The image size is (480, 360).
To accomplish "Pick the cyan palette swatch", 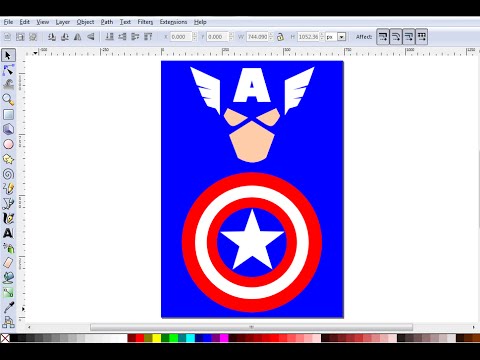I will coord(190,338).
